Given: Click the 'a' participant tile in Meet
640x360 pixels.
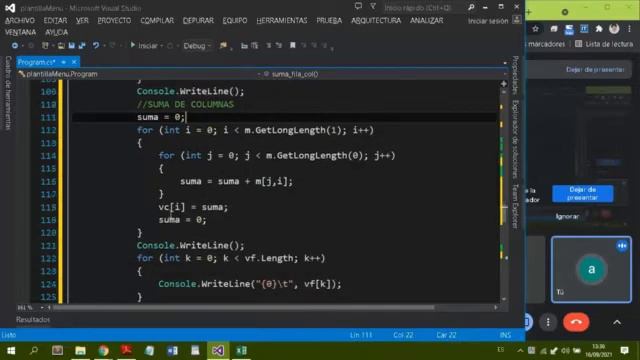Looking at the screenshot, I should 591,269.
